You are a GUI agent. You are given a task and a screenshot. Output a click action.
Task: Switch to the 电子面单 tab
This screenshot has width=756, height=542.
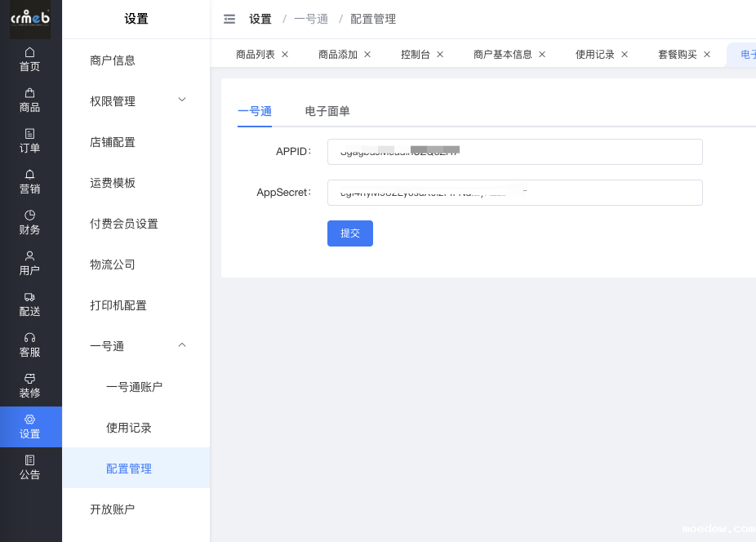327,111
